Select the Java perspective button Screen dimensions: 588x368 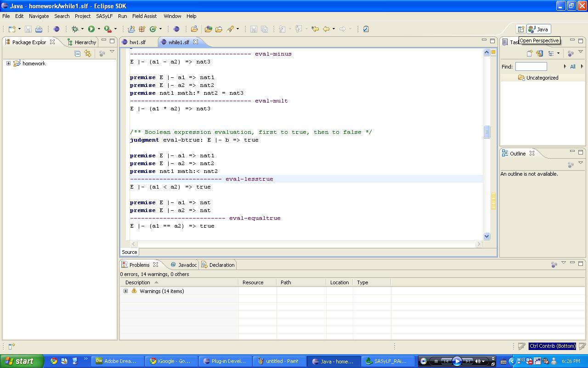538,29
